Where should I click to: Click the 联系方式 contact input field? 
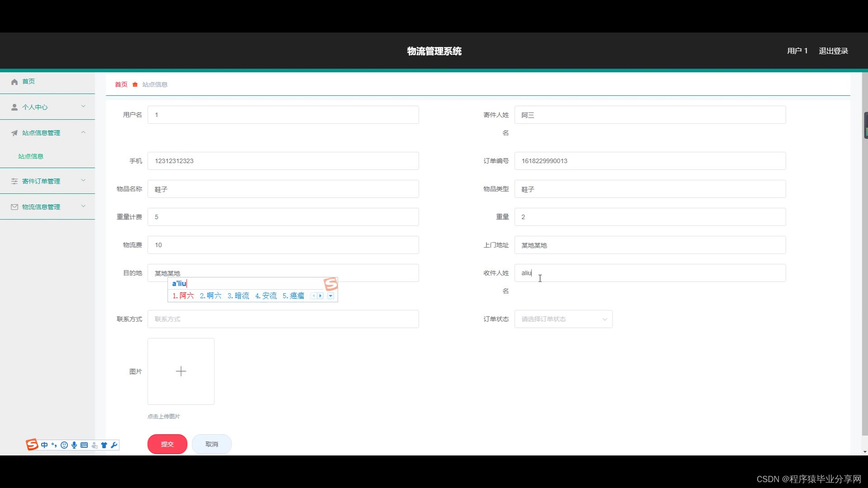[x=283, y=319]
